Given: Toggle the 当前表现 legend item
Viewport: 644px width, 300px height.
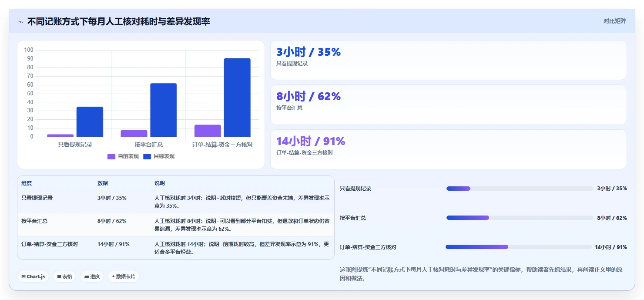Looking at the screenshot, I should (x=123, y=156).
